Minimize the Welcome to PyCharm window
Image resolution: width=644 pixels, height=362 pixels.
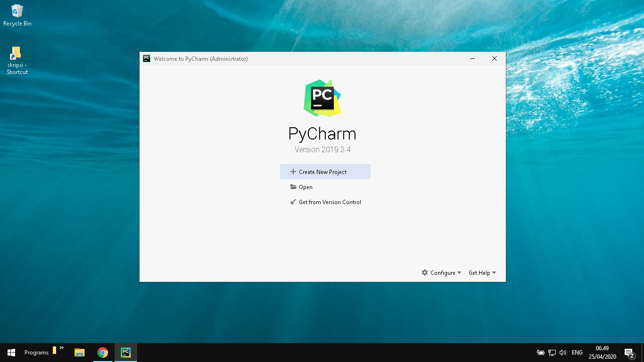[x=472, y=58]
